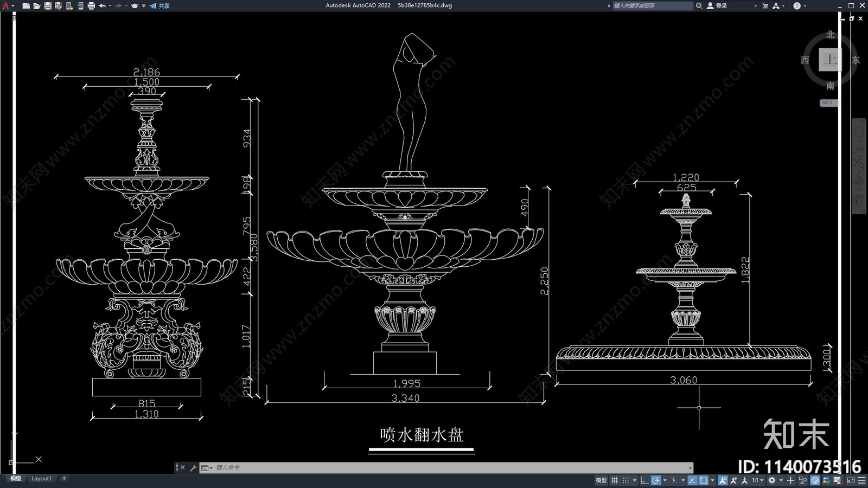Click the keyword search input field
Screen dimensions: 868x488
click(653, 5)
